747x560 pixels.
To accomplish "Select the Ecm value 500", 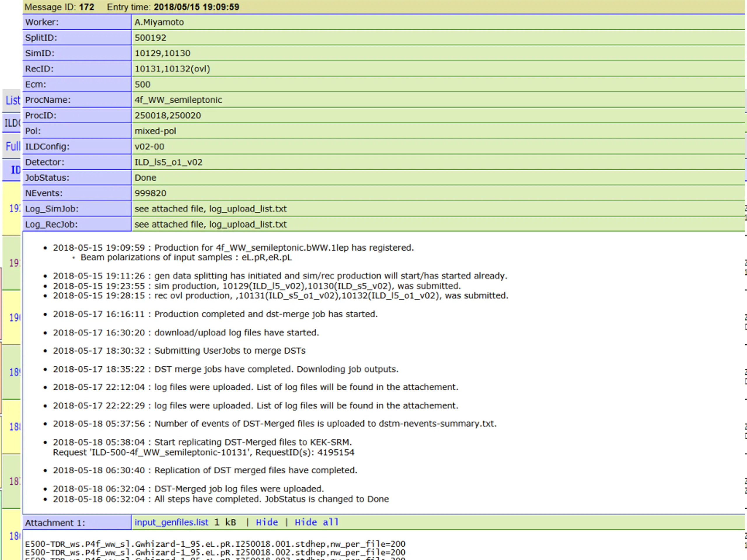I will (142, 84).
